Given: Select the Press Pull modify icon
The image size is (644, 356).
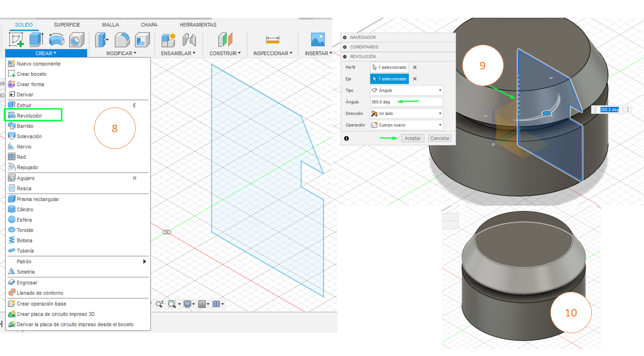Looking at the screenshot, I should point(102,40).
